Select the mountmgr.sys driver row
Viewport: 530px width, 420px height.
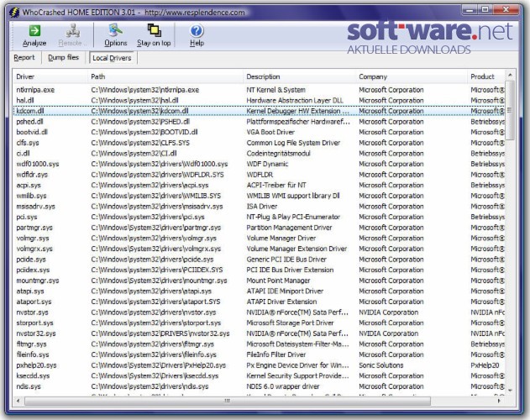pyautogui.click(x=259, y=281)
